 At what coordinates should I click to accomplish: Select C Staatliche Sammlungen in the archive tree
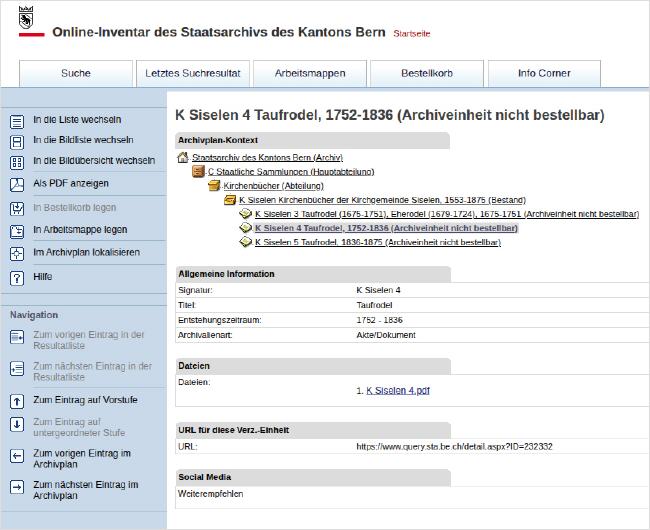click(x=291, y=172)
